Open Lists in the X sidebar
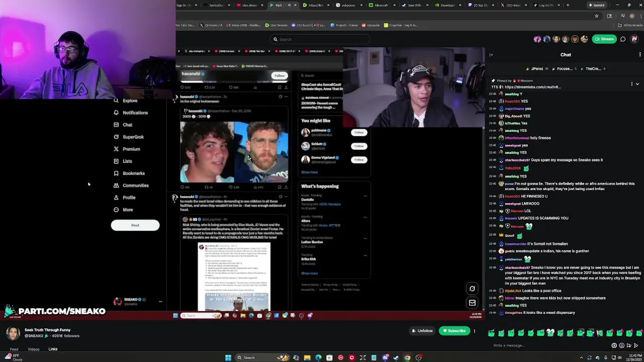Screen dimensions: 644x362 pyautogui.click(x=123, y=161)
